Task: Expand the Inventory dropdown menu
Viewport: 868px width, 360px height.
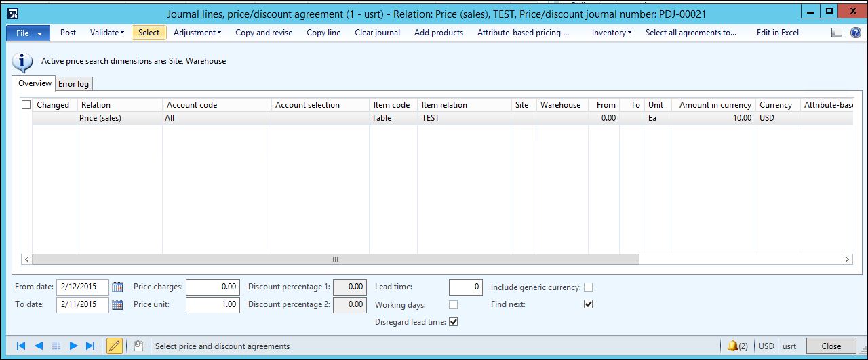Action: click(612, 33)
